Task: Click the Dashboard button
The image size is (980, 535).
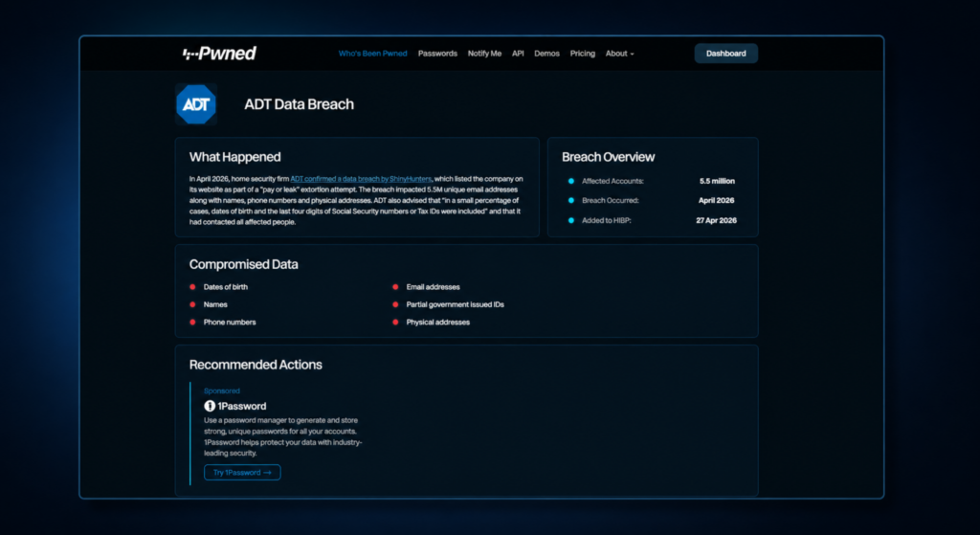Action: coord(726,54)
